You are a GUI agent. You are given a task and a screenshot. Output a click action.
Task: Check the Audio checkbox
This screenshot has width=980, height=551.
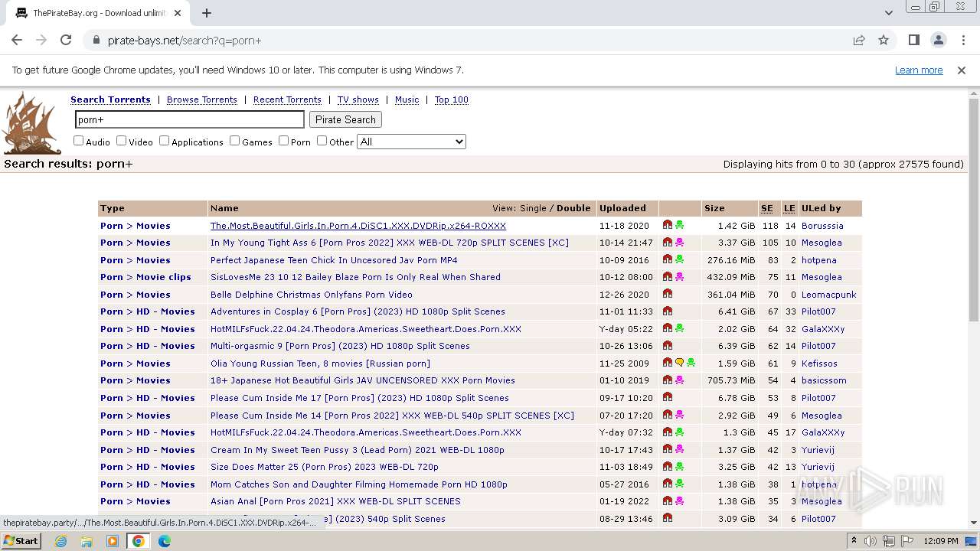coord(78,141)
